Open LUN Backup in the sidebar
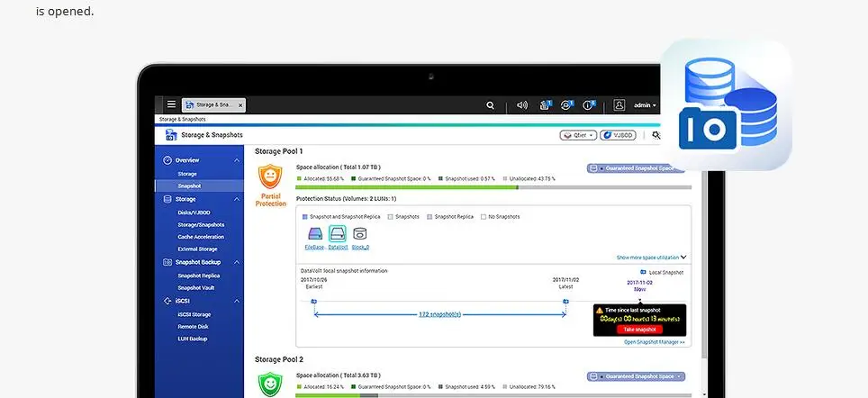Viewport: 868px width, 398px height. click(193, 339)
